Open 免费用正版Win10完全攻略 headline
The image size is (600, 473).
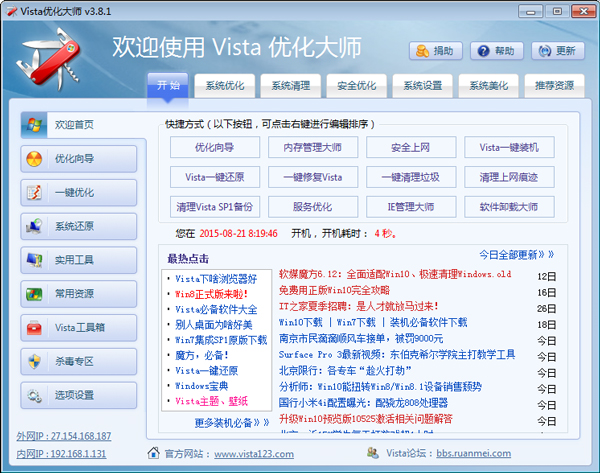coord(334,290)
